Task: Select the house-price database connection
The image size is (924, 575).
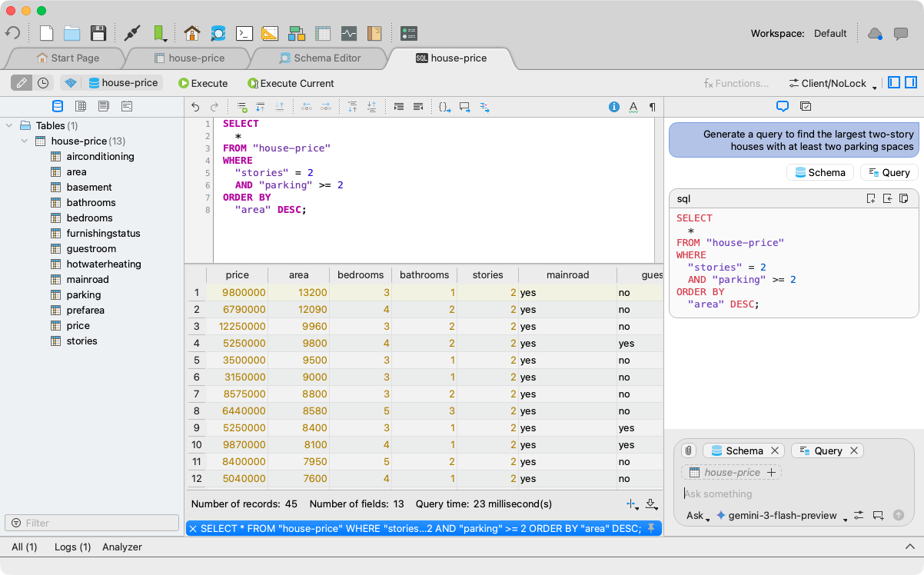Action: tap(123, 83)
